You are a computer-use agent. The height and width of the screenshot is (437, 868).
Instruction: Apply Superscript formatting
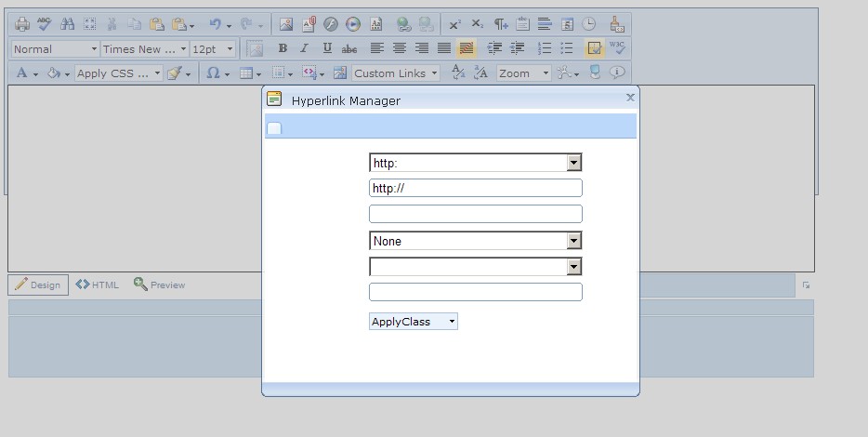[x=455, y=24]
